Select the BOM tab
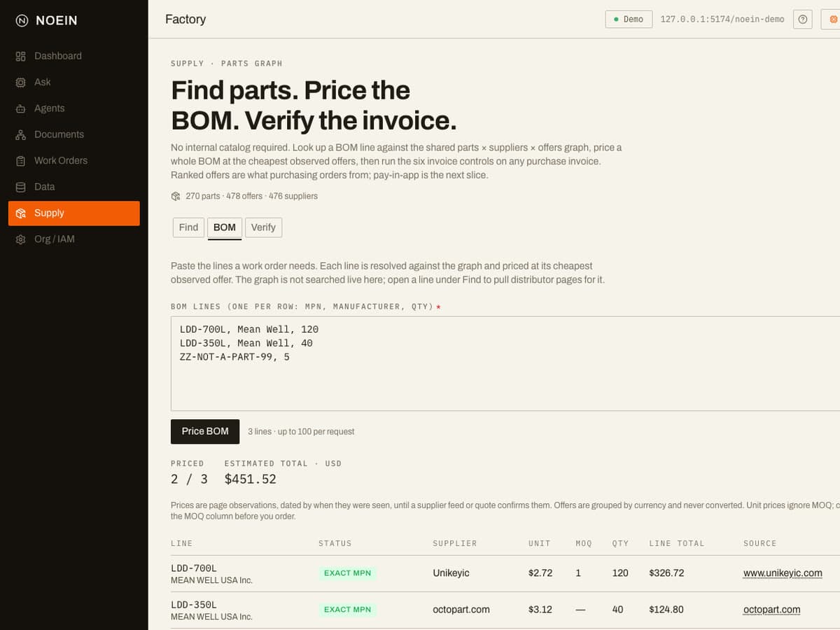 [225, 227]
